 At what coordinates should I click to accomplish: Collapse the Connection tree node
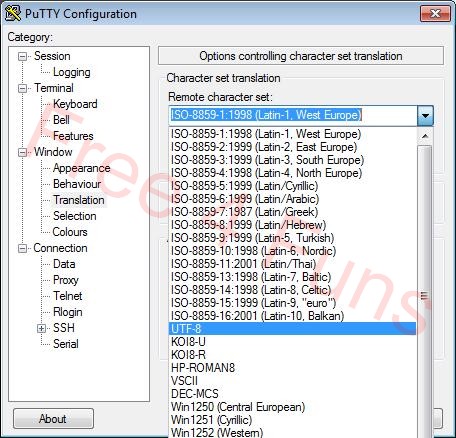pos(22,248)
